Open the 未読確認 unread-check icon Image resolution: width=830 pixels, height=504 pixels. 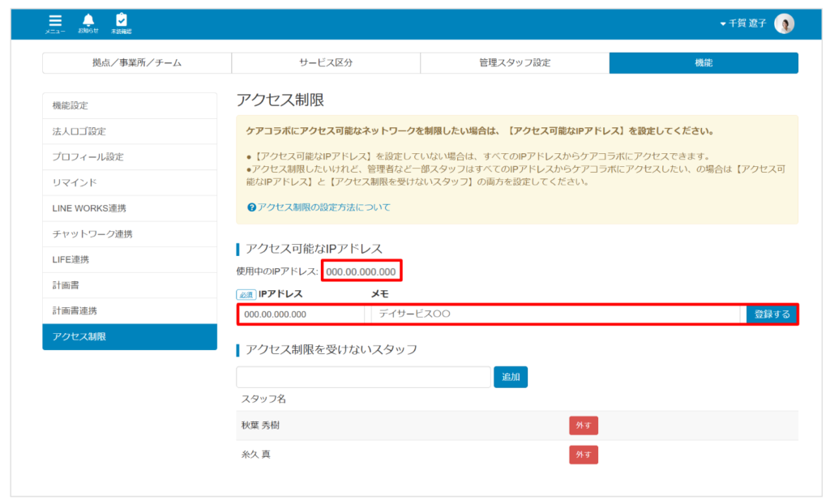(x=122, y=20)
